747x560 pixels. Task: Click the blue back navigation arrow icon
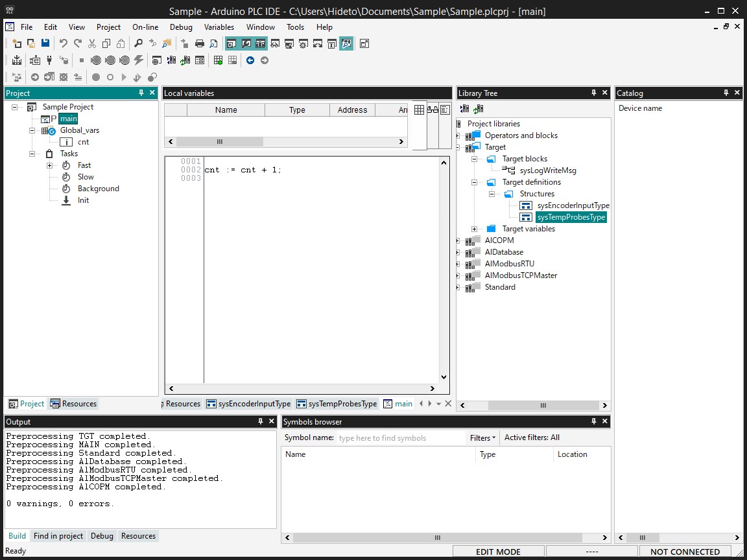pos(250,60)
